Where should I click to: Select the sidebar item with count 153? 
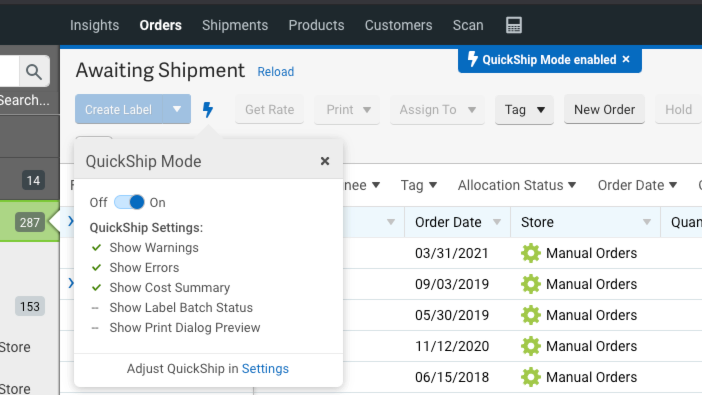pyautogui.click(x=30, y=306)
